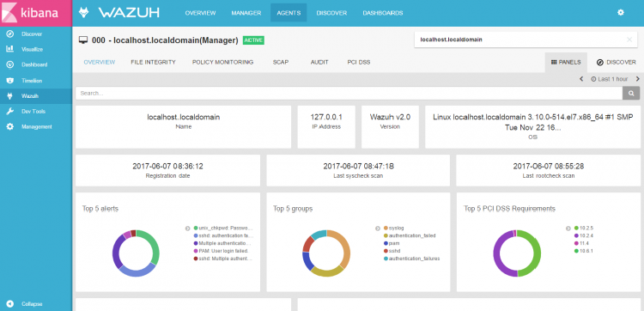Switch to the Discover view button
Viewport: 644px width, 311px height.
tap(616, 63)
